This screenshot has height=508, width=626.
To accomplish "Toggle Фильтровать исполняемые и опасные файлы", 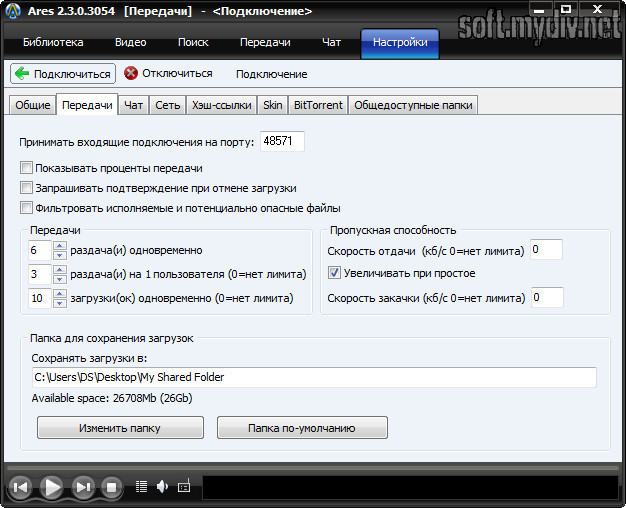I will 26,208.
